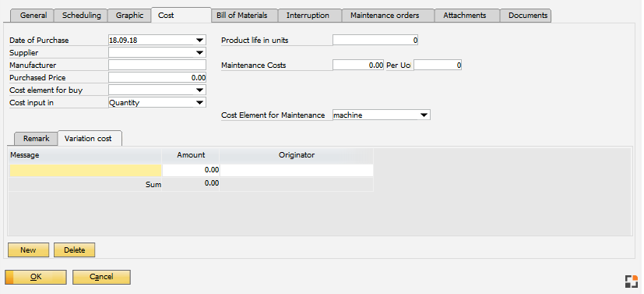The height and width of the screenshot is (294, 644).
Task: Open the Cost input in Quantity dropdown
Action: (x=199, y=103)
